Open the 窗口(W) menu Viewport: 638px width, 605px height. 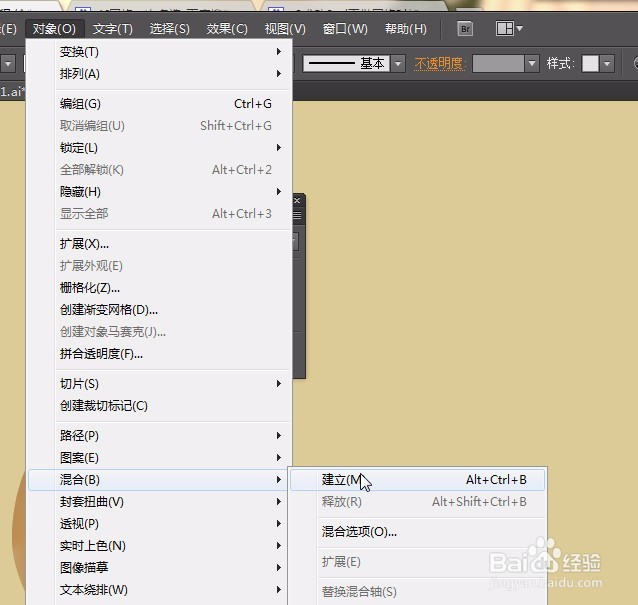pos(345,29)
